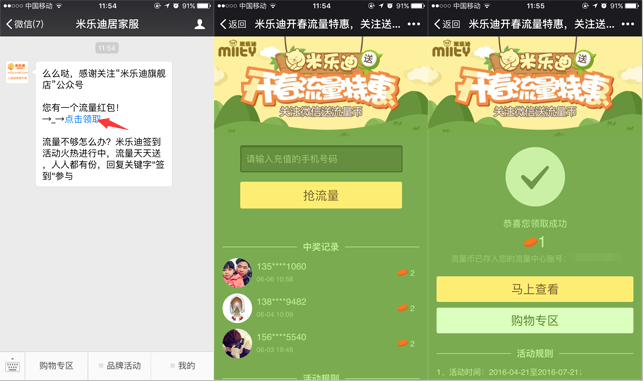Tap the coin icon in 138****9482 row
643x381 pixels.
[403, 308]
